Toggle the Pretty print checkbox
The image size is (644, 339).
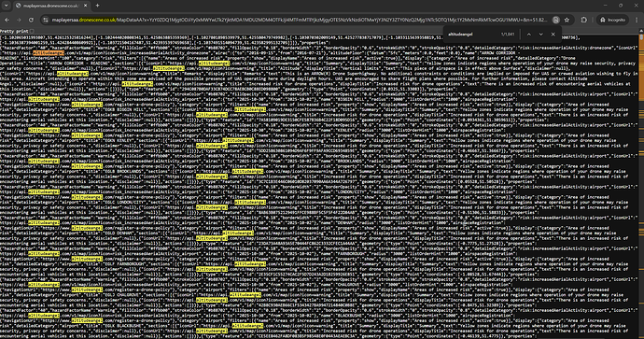tap(32, 31)
